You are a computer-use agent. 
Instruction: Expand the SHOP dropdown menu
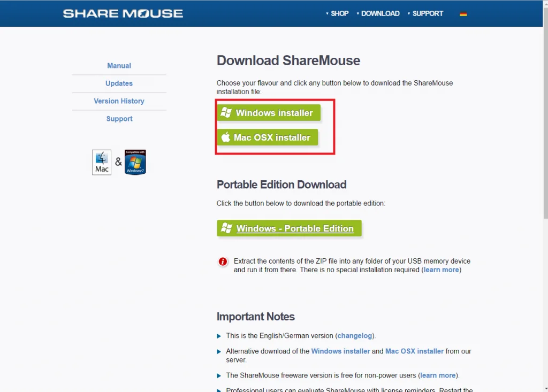click(x=337, y=13)
